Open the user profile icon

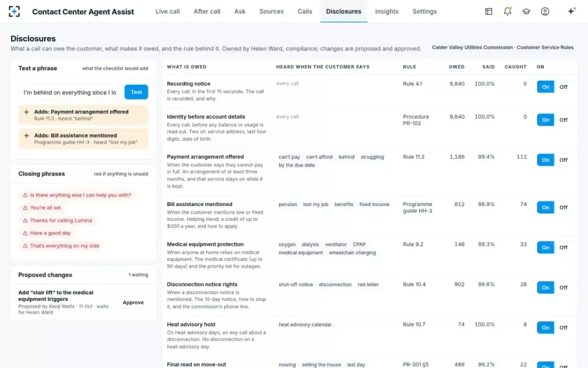(545, 11)
